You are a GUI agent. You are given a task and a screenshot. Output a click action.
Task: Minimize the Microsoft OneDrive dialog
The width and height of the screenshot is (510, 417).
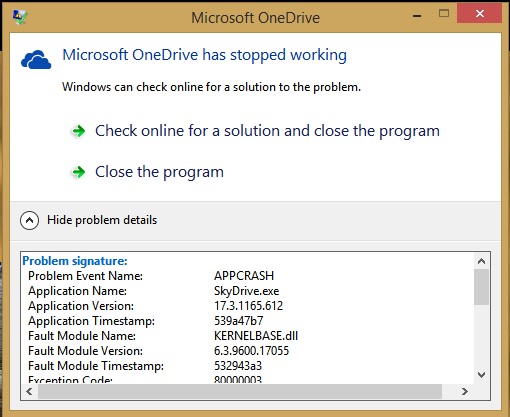[x=417, y=16]
